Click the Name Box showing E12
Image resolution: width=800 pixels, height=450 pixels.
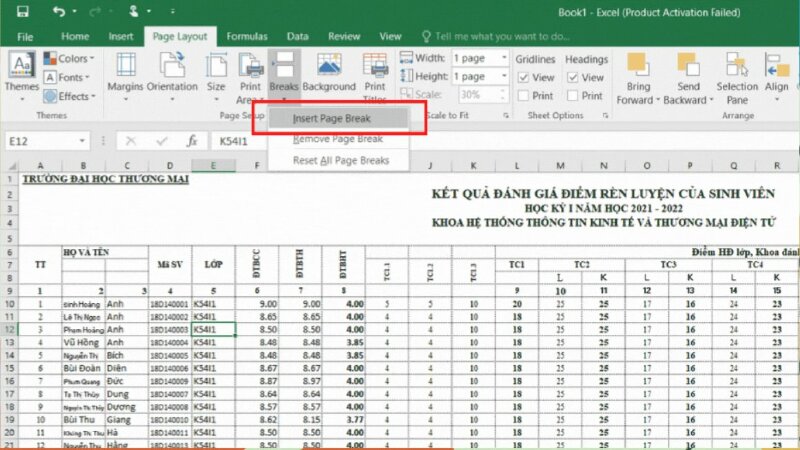(42, 141)
